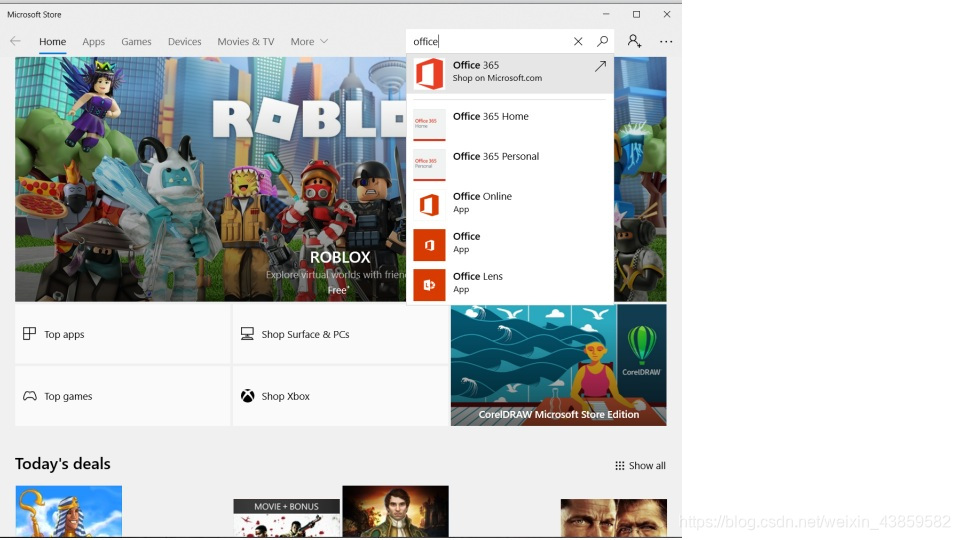Open the deal thumbnail with long-haired man
This screenshot has height=540, width=960.
(396, 511)
